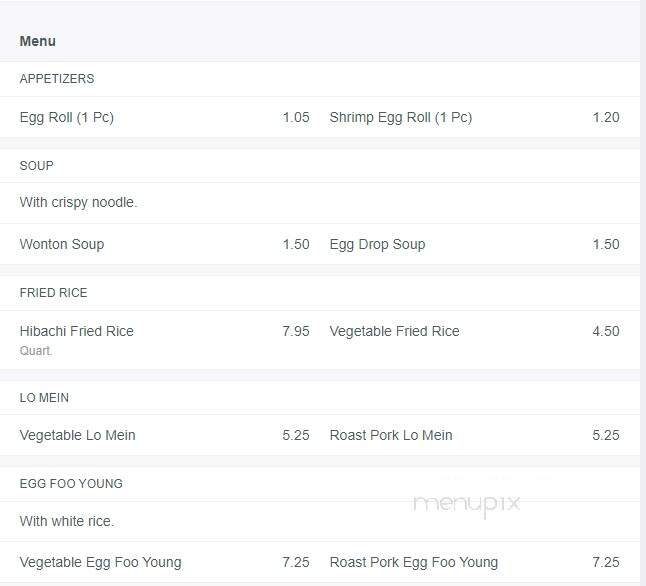Screen dimensions: 646x586
Task: Choose Wonton Soup
Action: [62, 244]
